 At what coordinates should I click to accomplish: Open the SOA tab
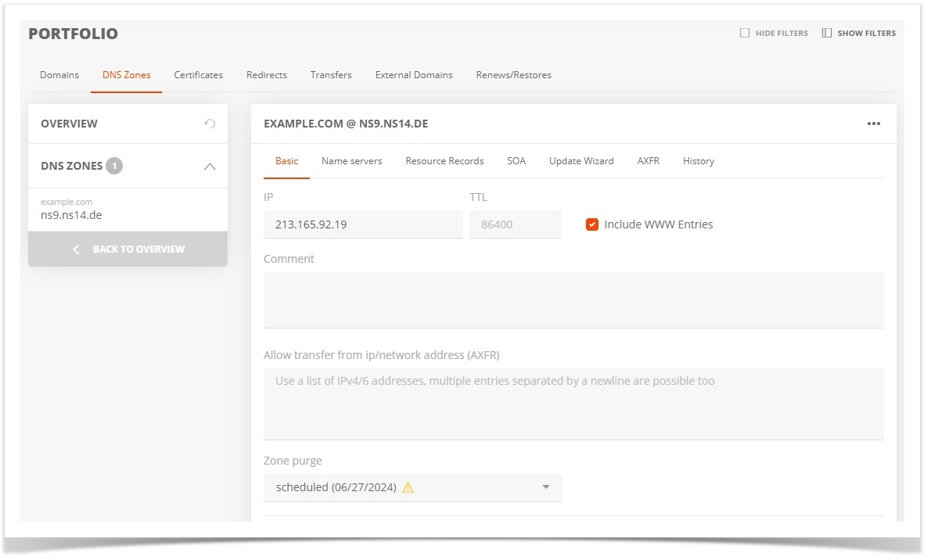coord(516,161)
